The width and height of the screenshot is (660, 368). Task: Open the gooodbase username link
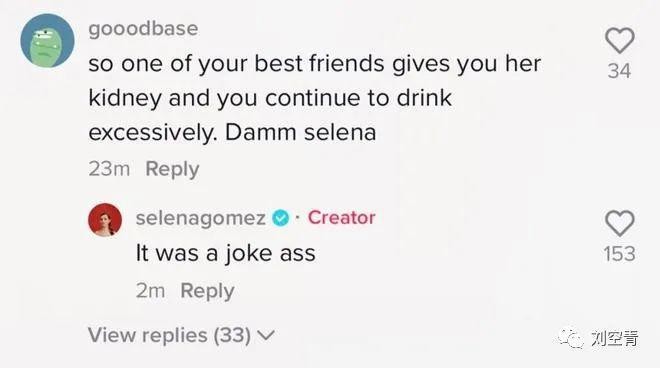click(143, 29)
